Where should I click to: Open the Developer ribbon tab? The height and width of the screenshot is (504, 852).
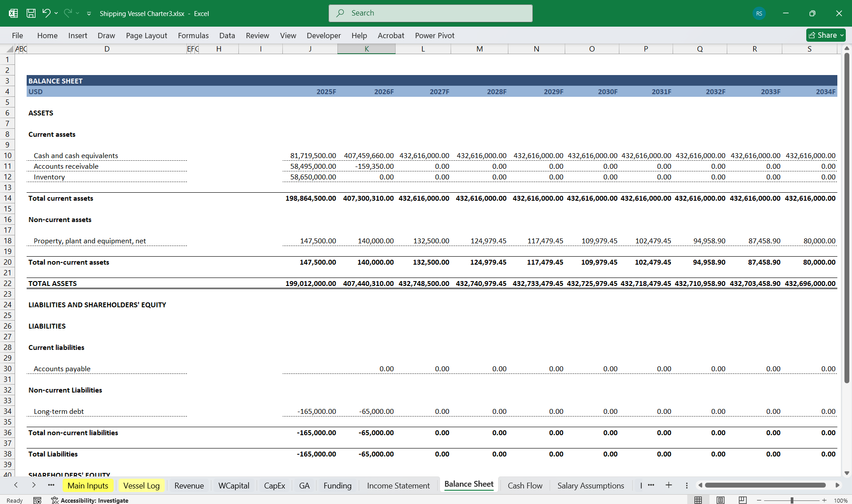[324, 36]
